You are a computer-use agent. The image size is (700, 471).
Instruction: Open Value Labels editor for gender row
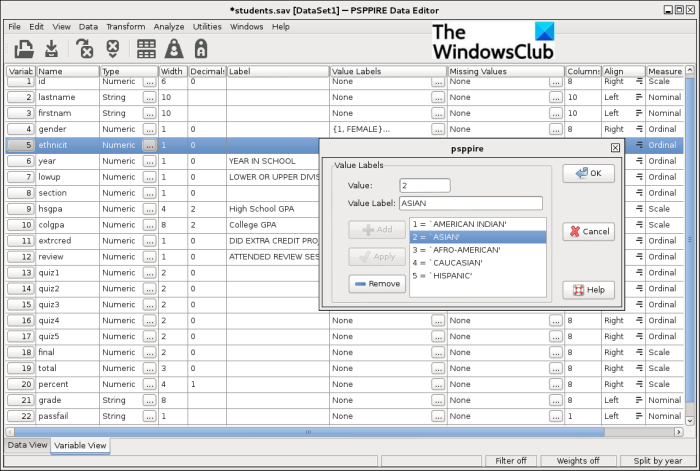438,129
